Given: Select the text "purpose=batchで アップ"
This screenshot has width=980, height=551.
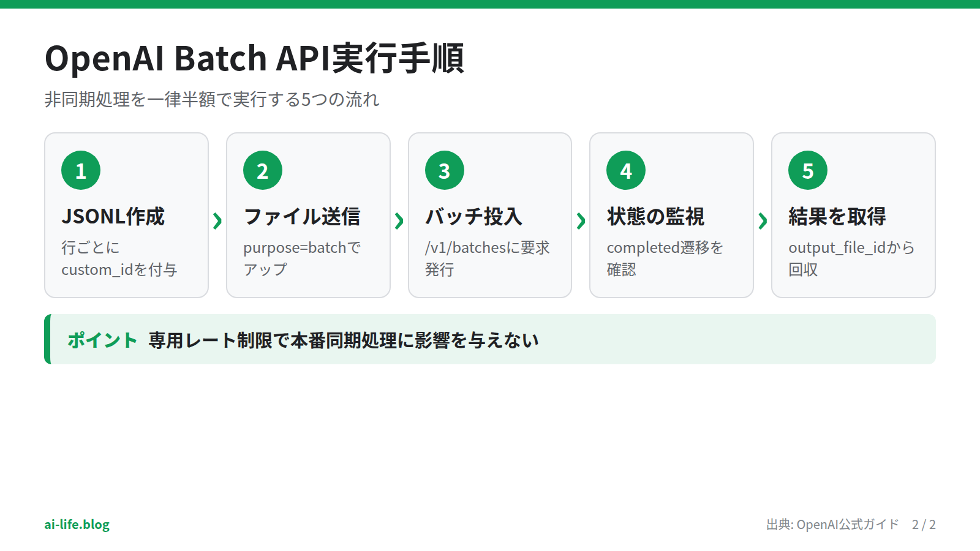Looking at the screenshot, I should pos(302,258).
